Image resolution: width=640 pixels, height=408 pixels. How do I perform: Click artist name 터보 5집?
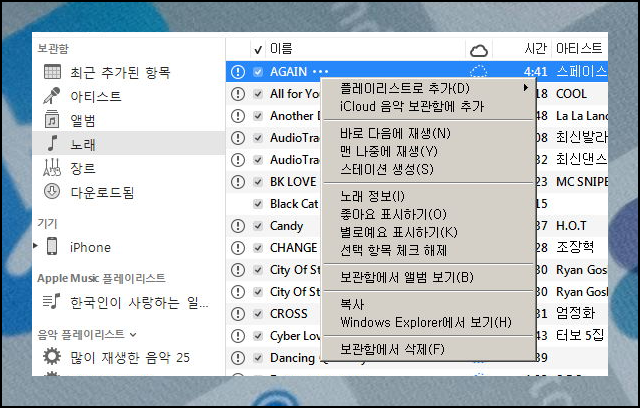pos(580,335)
